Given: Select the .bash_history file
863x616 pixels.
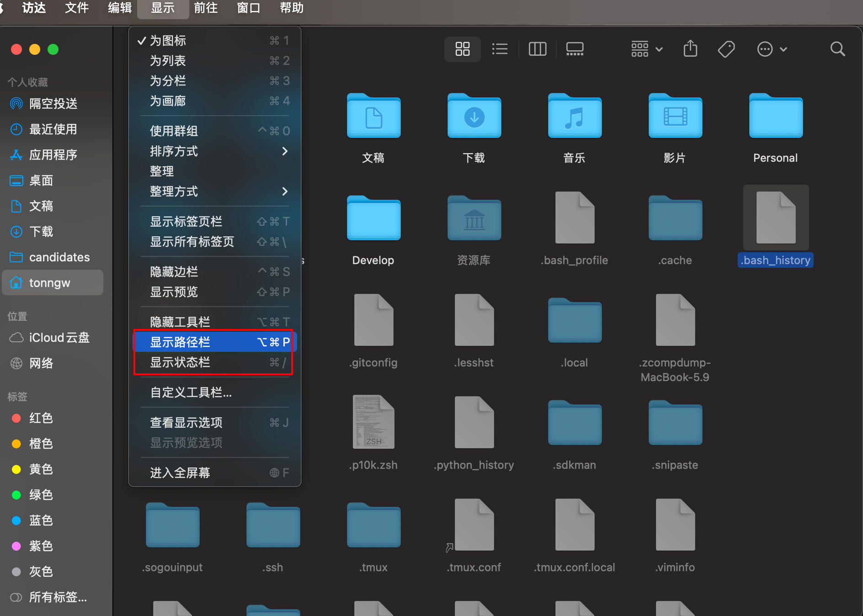Looking at the screenshot, I should click(x=776, y=218).
